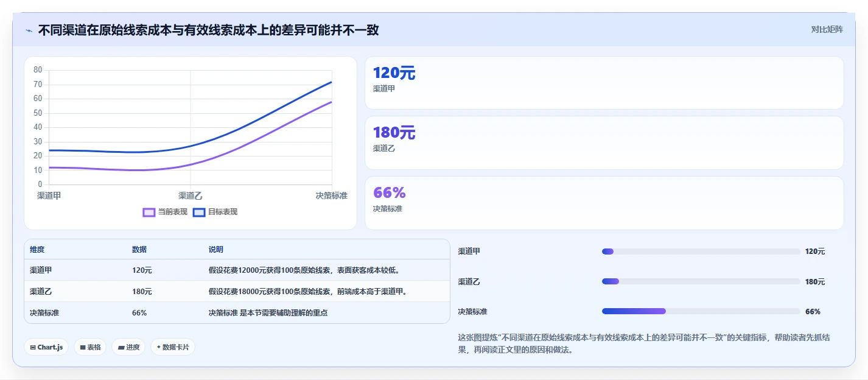
Task: Toggle the 目标表现 legend swatch
Action: pyautogui.click(x=199, y=212)
